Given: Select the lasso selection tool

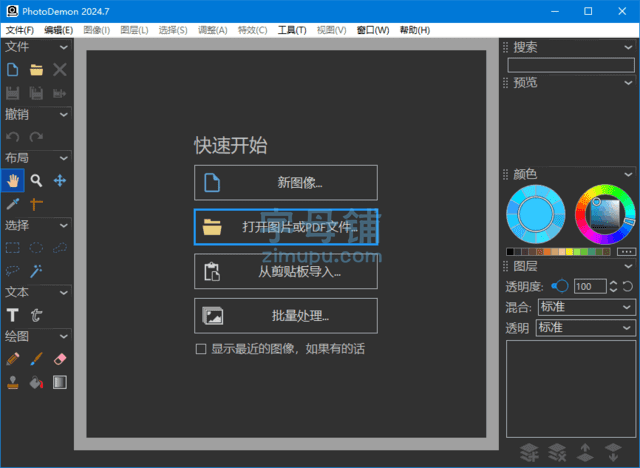Looking at the screenshot, I should coord(13,271).
